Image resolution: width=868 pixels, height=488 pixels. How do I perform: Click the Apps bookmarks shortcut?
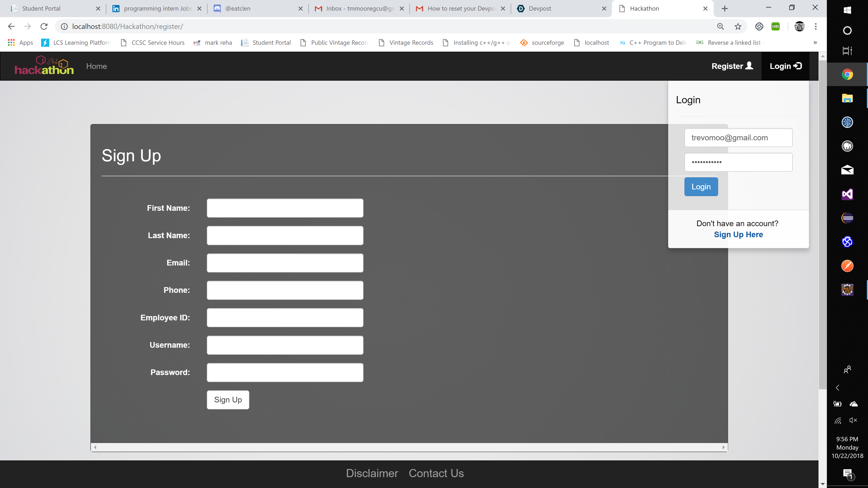21,43
